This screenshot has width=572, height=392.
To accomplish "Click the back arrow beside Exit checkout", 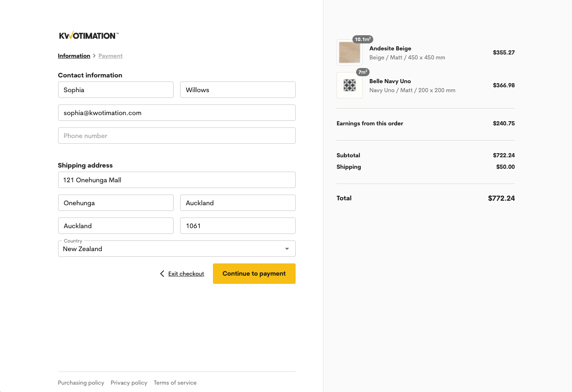I will [x=162, y=274].
